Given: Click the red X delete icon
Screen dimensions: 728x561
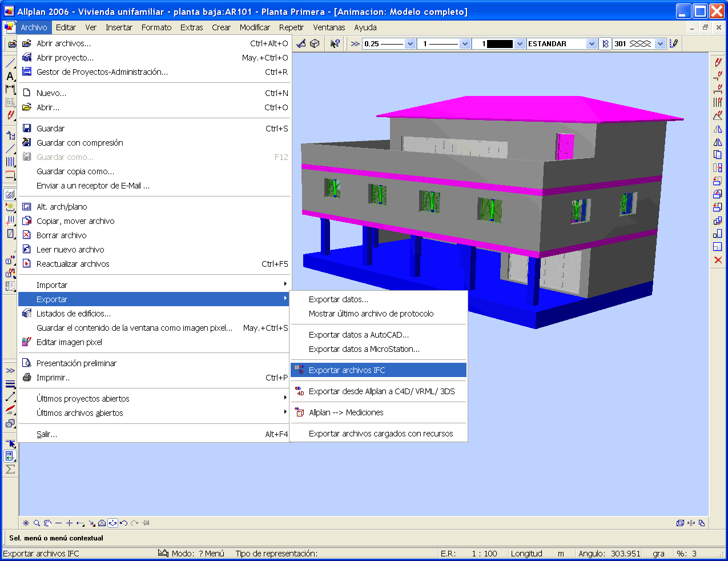Looking at the screenshot, I should [x=718, y=260].
